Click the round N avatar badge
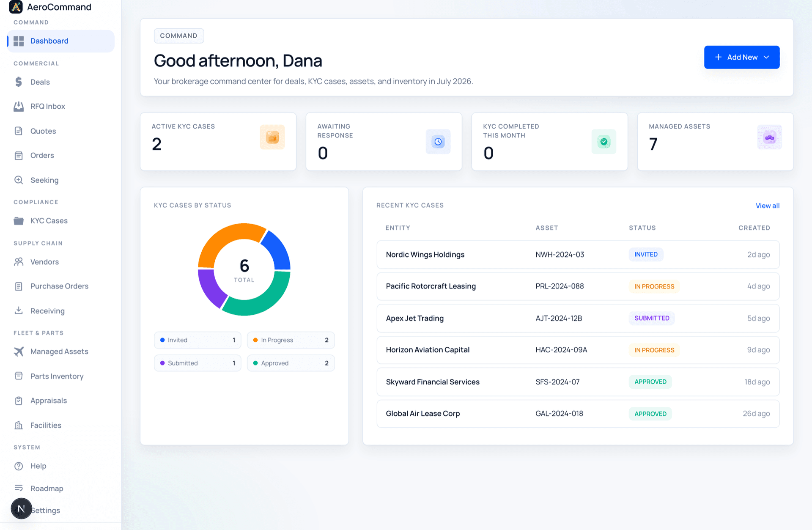812x530 pixels. click(x=21, y=508)
